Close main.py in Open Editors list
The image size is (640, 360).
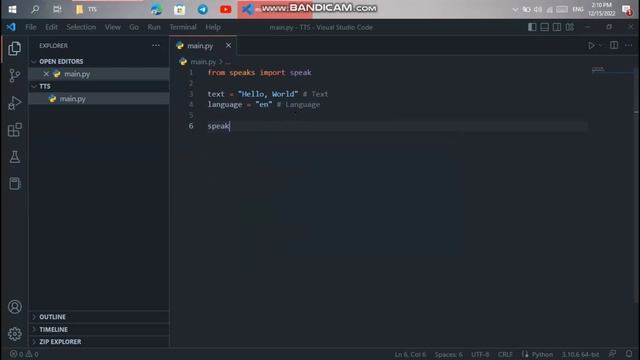tap(46, 74)
